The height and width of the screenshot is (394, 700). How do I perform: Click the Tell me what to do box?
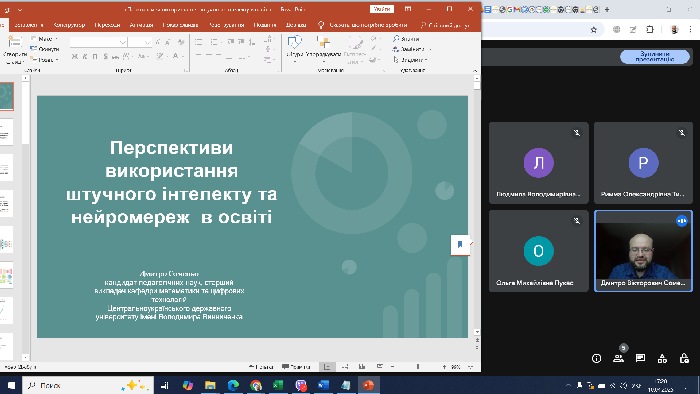coord(362,25)
